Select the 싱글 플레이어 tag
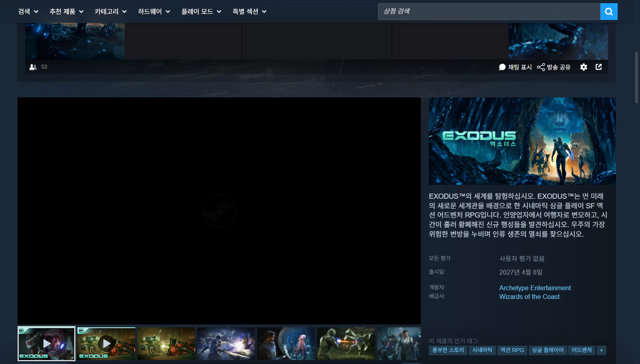 [548, 350]
